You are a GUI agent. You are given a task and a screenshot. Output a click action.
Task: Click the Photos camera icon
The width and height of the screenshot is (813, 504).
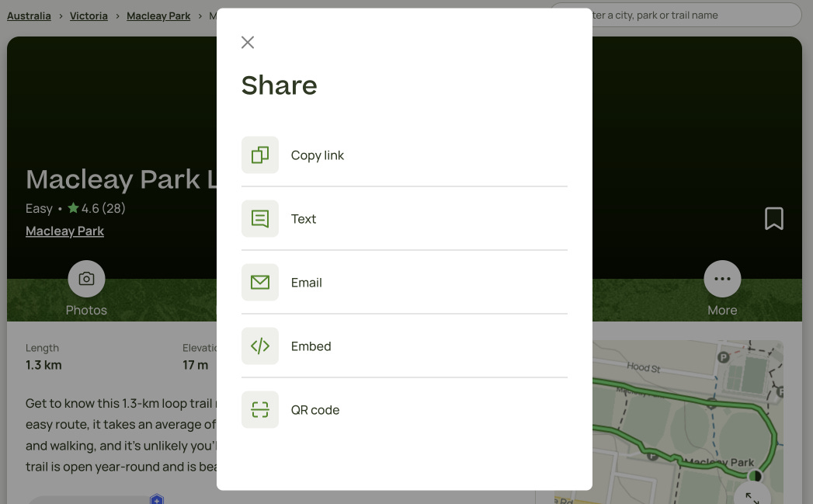click(x=86, y=278)
